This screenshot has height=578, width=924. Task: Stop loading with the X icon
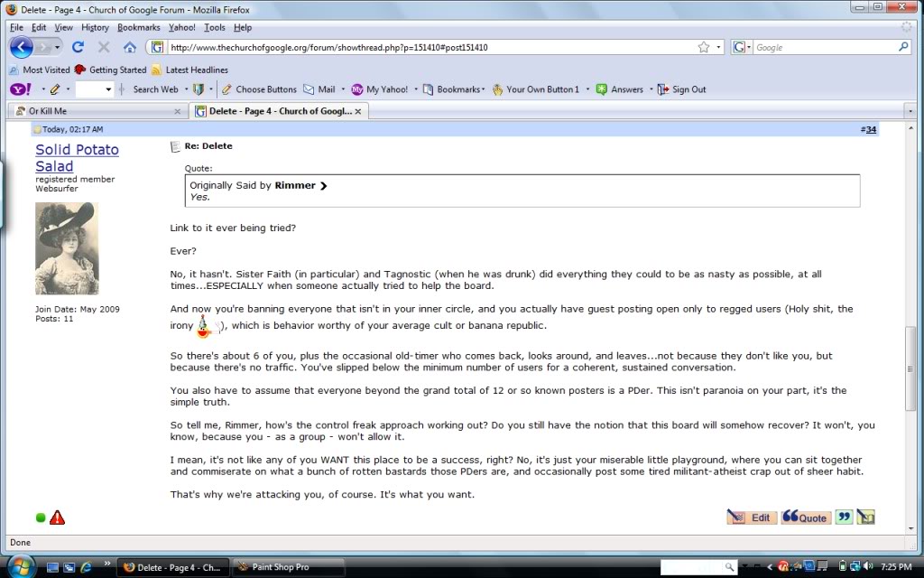click(x=104, y=47)
